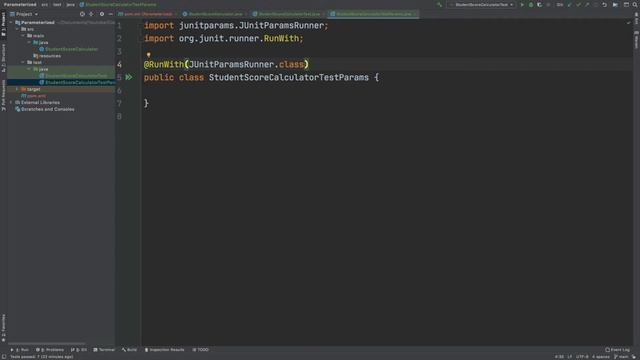640x360 pixels.
Task: Open the Problems tool window button
Action: pos(50,350)
